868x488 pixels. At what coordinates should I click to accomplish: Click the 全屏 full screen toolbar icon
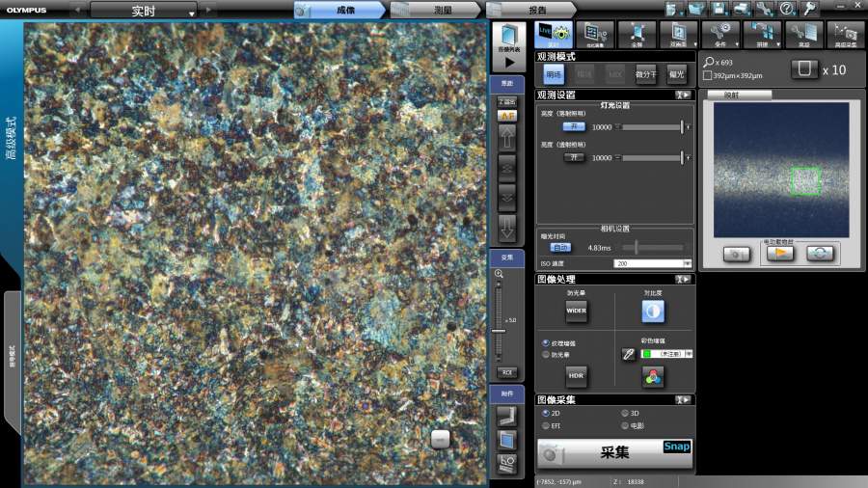(x=637, y=35)
